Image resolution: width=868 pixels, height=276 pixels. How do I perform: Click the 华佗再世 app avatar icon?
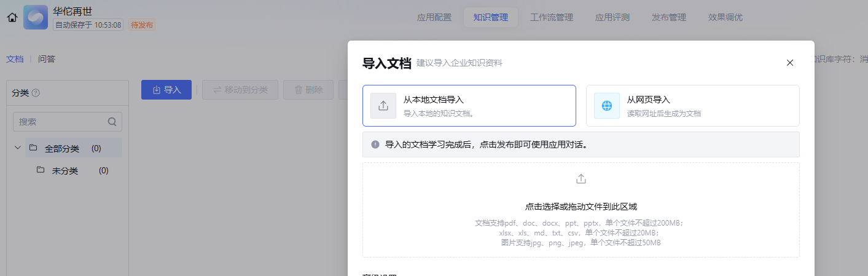tap(36, 17)
